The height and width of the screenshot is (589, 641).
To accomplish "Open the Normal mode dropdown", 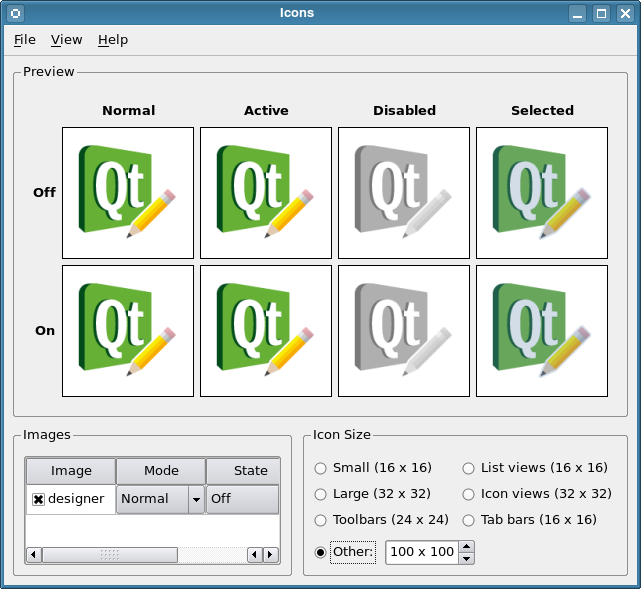I will coord(196,499).
